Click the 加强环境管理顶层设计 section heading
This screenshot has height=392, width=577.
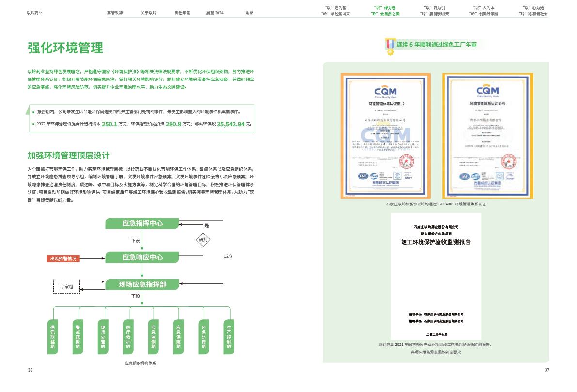tap(69, 156)
